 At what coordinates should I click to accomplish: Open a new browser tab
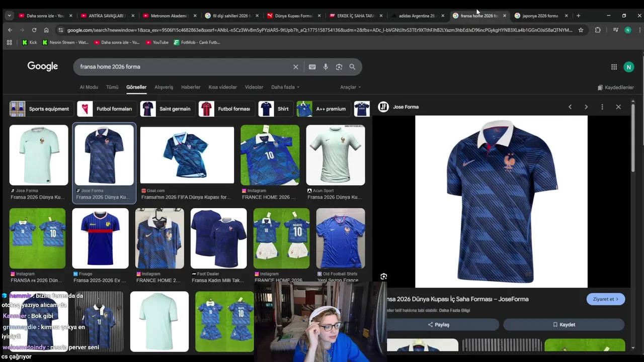[578, 16]
